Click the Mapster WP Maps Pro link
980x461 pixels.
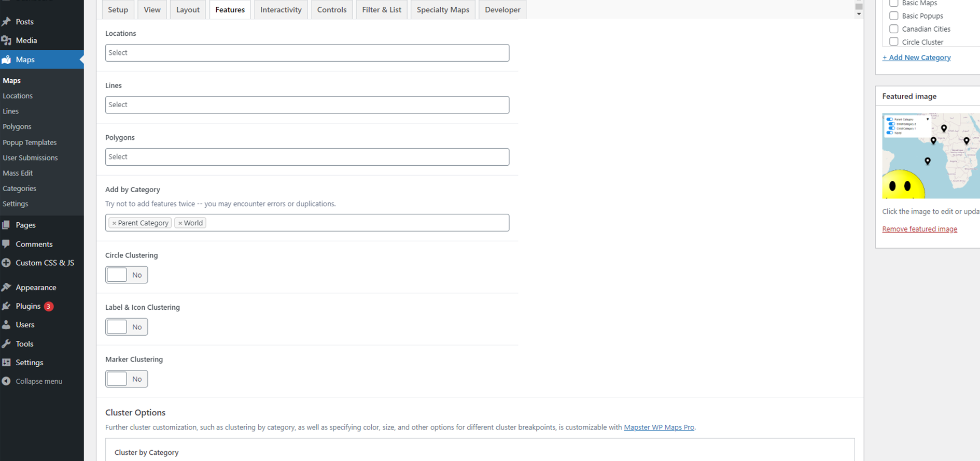(x=659, y=427)
